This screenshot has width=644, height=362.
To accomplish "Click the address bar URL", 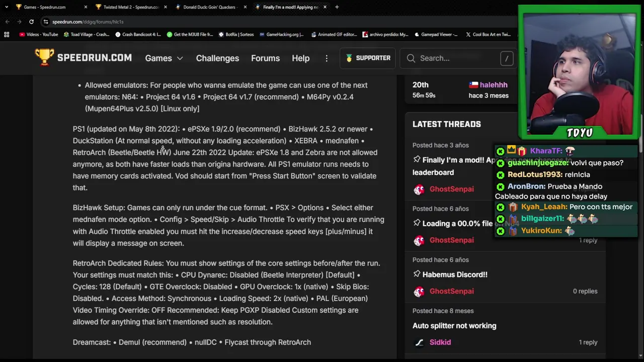I will coord(88,22).
